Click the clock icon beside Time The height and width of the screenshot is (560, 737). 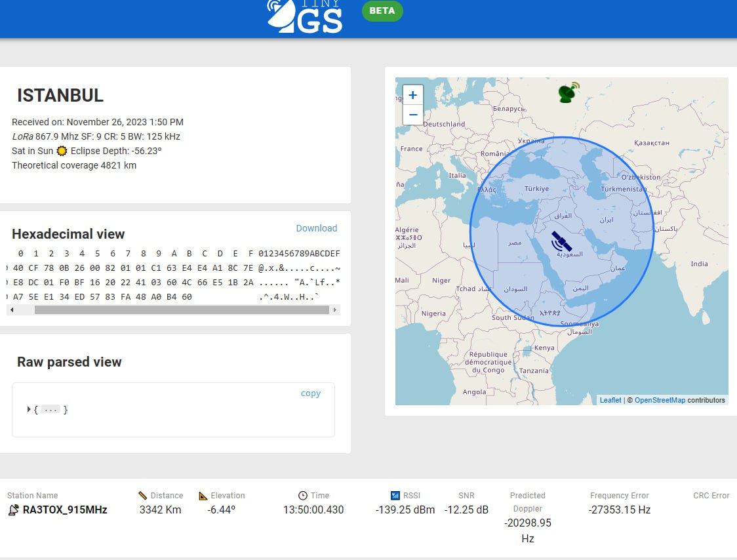[302, 496]
